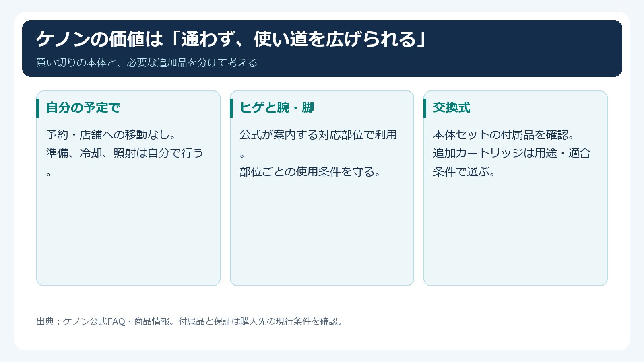Click the line "準備、冷却、照射は自分で行う"
Viewport: 644px width, 362px height.
tap(125, 153)
